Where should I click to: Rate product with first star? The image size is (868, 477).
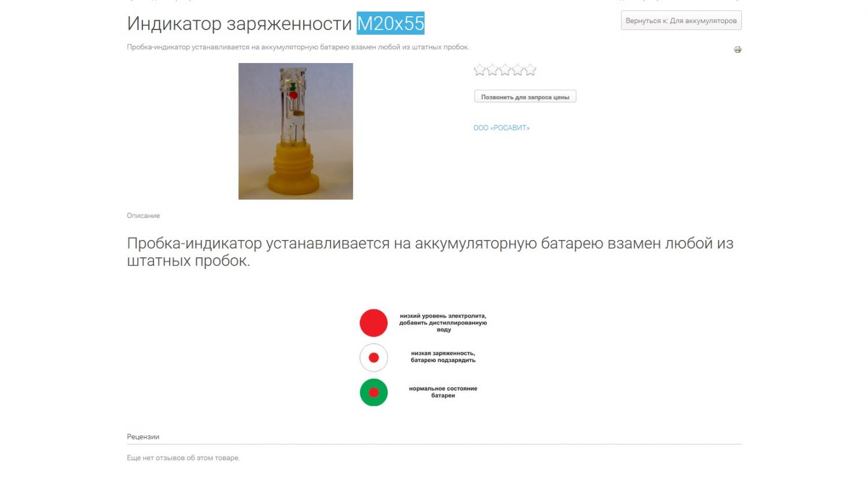tap(480, 70)
